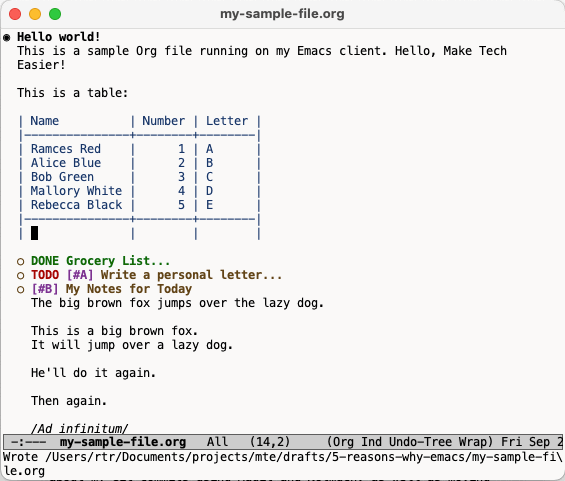
Task: Click the -:--- status indicator in mode line
Action: pyautogui.click(x=28, y=442)
